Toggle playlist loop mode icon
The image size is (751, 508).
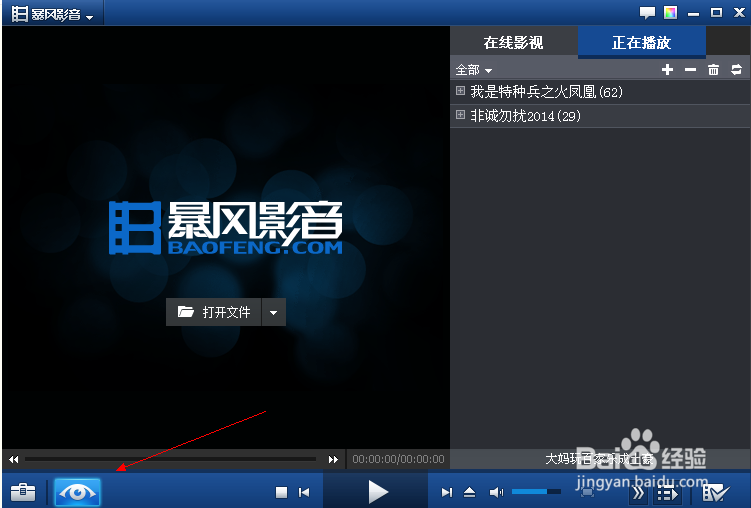(x=736, y=70)
